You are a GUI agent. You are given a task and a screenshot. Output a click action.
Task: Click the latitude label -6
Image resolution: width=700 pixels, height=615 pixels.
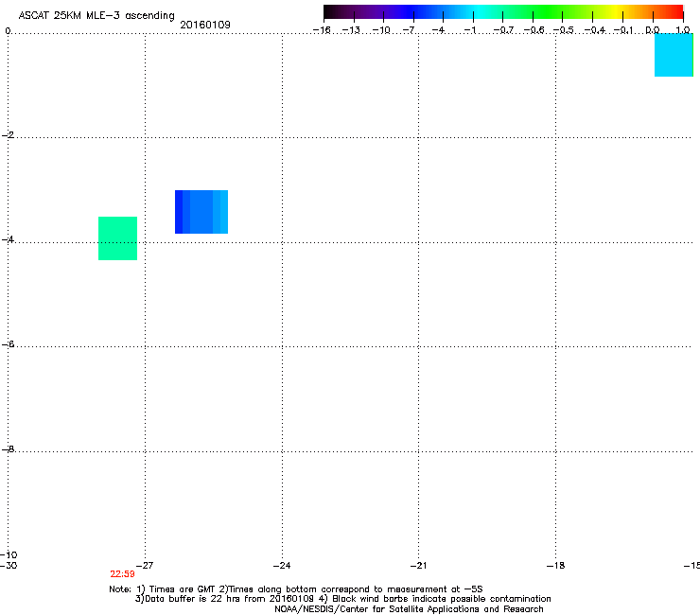coord(8,344)
